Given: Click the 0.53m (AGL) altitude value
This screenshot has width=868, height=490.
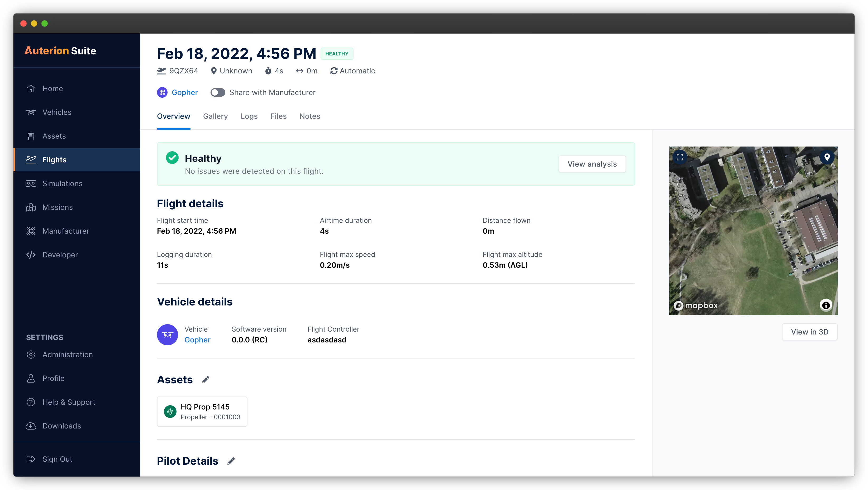Looking at the screenshot, I should (x=505, y=265).
